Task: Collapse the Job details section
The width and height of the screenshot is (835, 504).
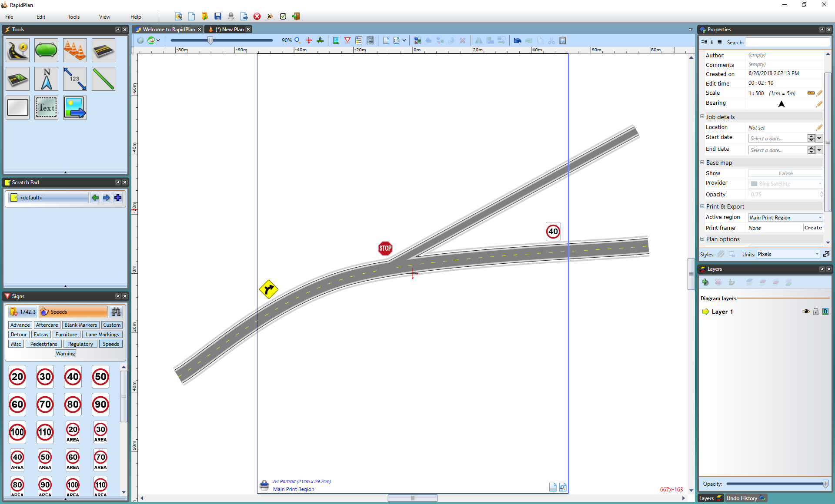Action: tap(702, 116)
